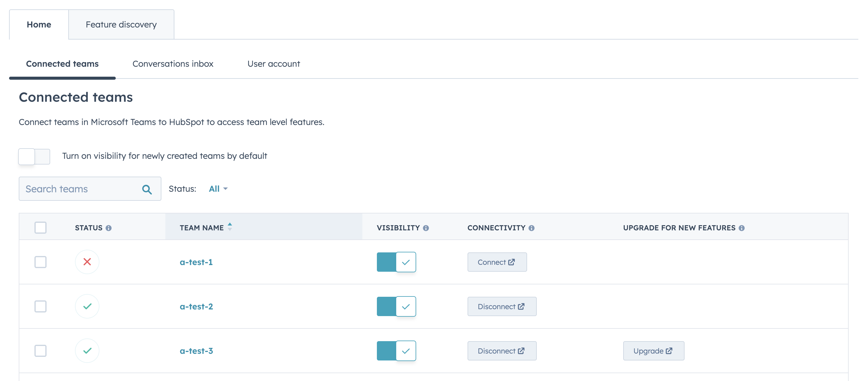868x381 pixels.
Task: Select the a-test-2 team name link
Action: tap(196, 306)
